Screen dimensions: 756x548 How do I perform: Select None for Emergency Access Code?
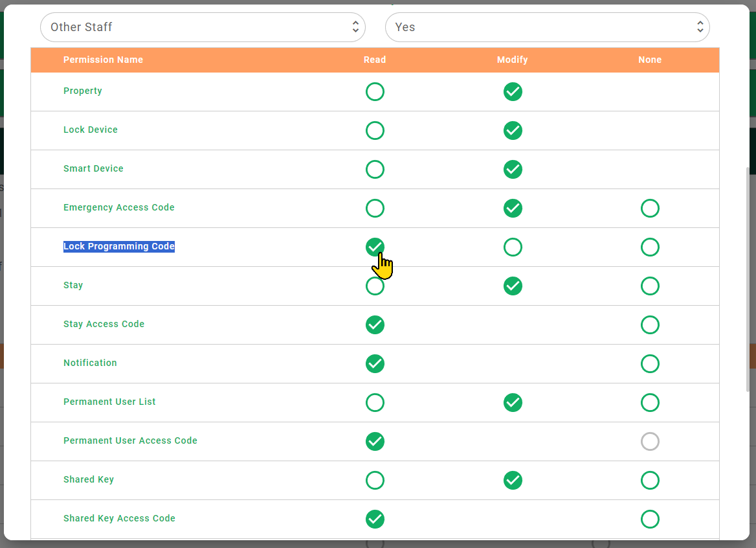[650, 209]
